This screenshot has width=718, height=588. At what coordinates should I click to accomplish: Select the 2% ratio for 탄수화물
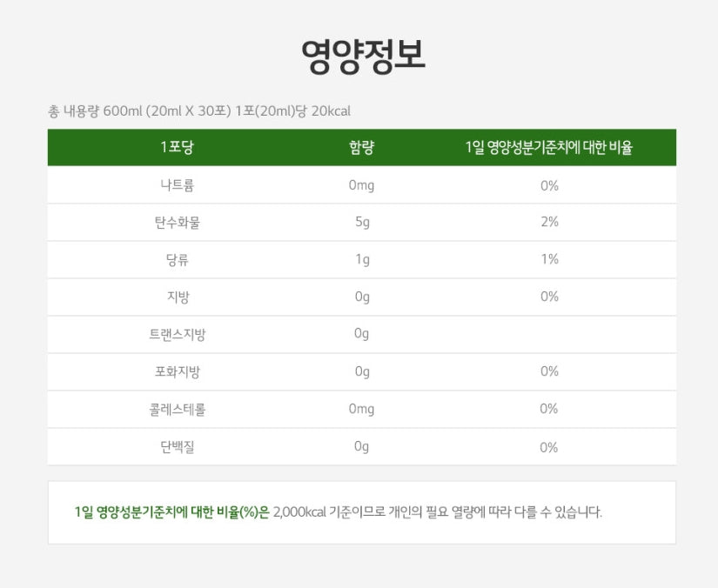click(548, 223)
